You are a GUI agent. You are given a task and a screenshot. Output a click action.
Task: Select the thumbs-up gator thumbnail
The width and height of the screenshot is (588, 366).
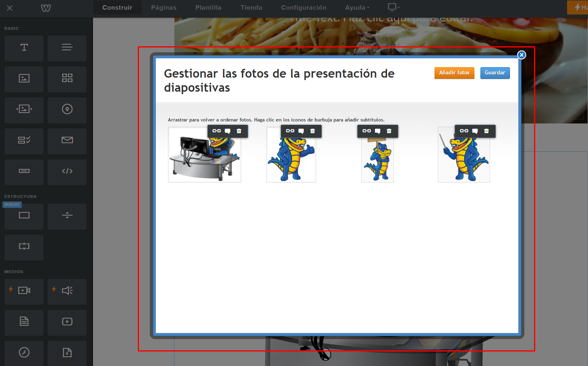click(x=291, y=155)
